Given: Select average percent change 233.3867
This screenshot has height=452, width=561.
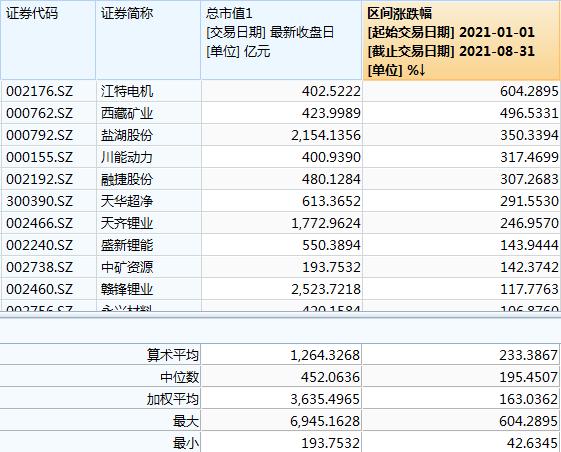Looking at the screenshot, I should [528, 355].
